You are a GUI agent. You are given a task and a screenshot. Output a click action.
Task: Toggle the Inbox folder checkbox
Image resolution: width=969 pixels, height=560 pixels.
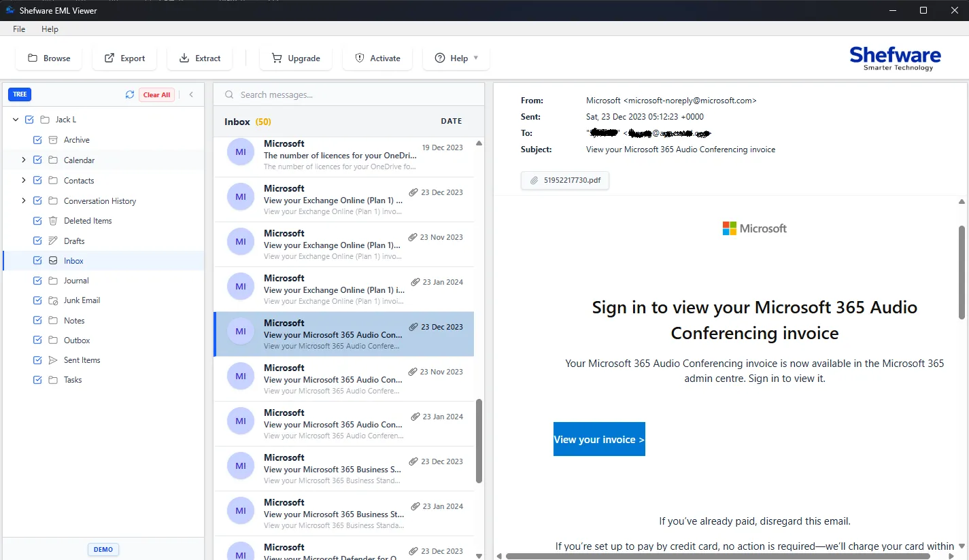point(37,261)
